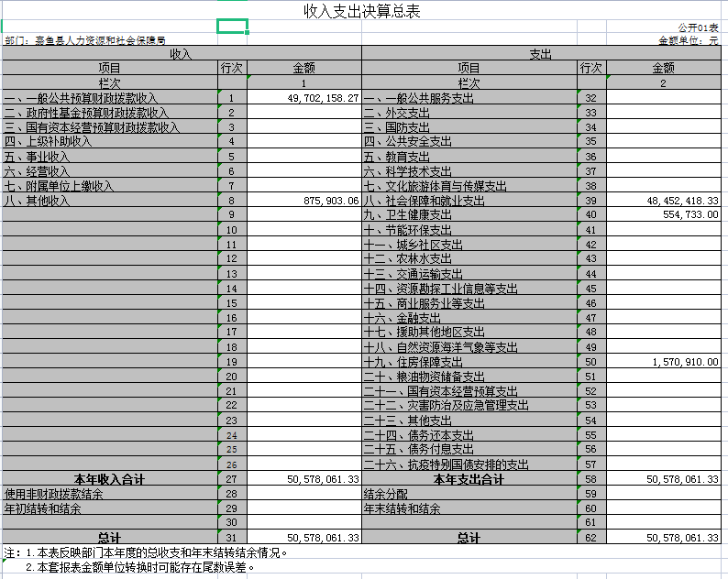Click the 年末结转和结余 cell
The image size is (728, 579).
[x=469, y=508]
